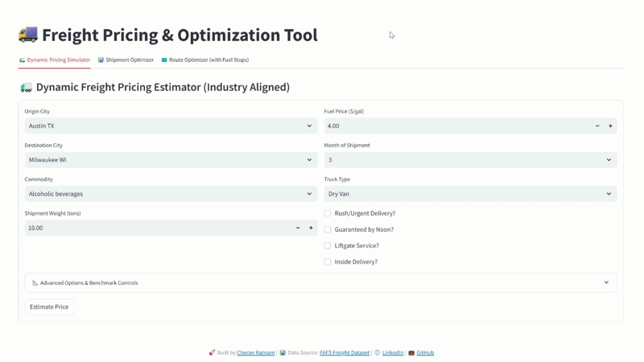Increase Shipment Weight with plus icon
This screenshot has width=644, height=362.
coord(311,228)
